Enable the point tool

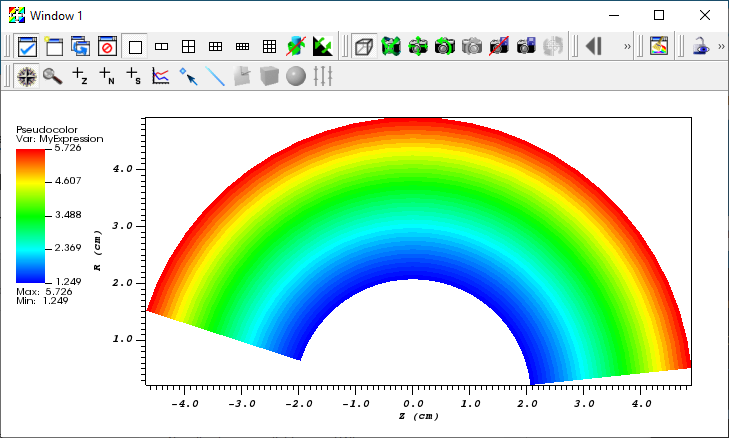(188, 76)
